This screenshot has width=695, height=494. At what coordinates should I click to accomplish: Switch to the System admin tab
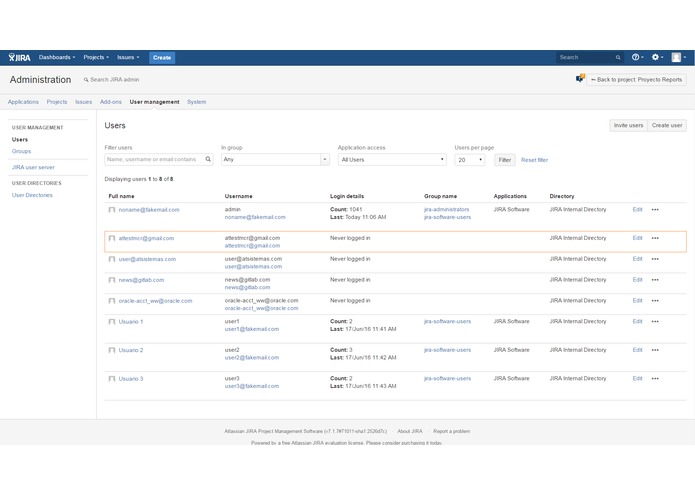pyautogui.click(x=196, y=102)
